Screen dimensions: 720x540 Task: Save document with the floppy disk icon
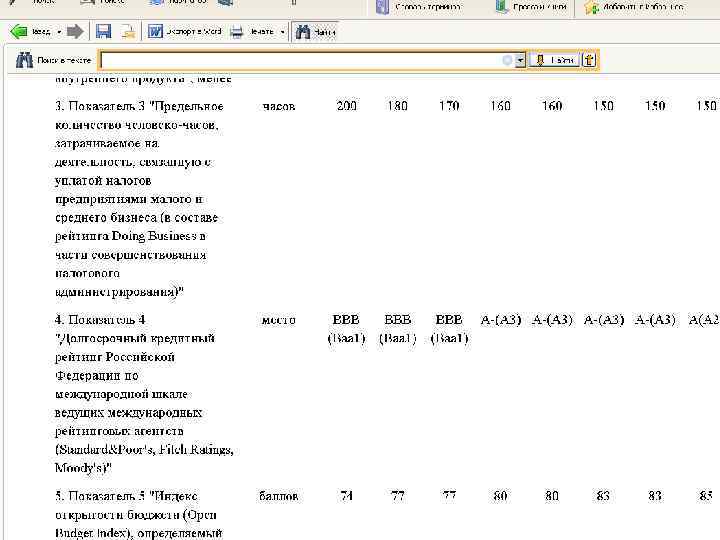click(104, 31)
